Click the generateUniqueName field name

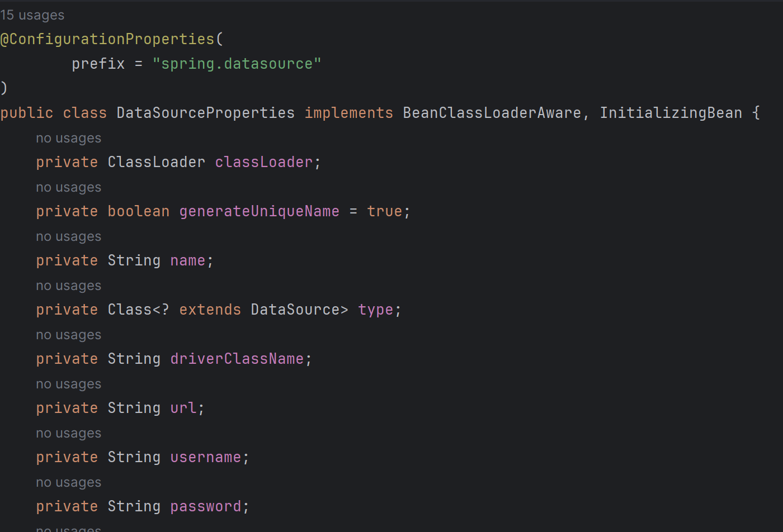[259, 211]
